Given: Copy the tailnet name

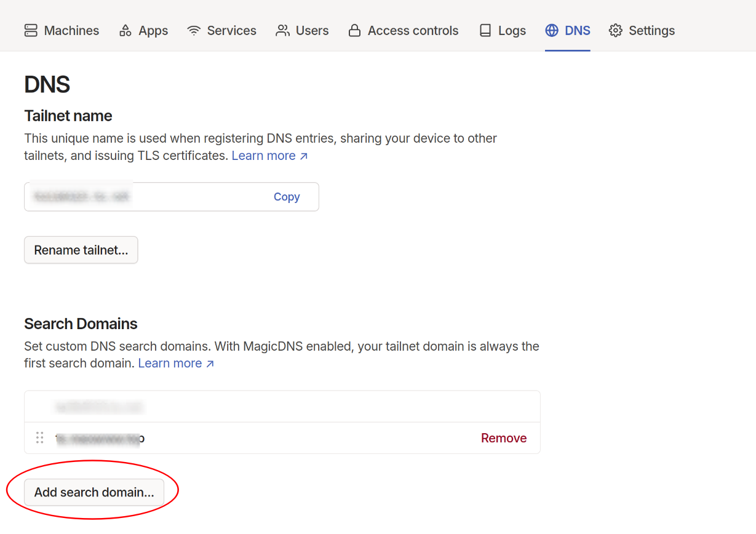Looking at the screenshot, I should click(x=287, y=197).
